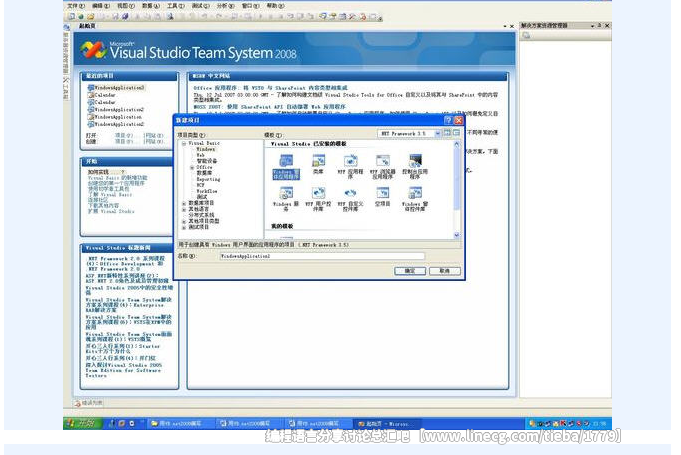
Task: Click the 名称 project name input field
Action: tap(322, 256)
